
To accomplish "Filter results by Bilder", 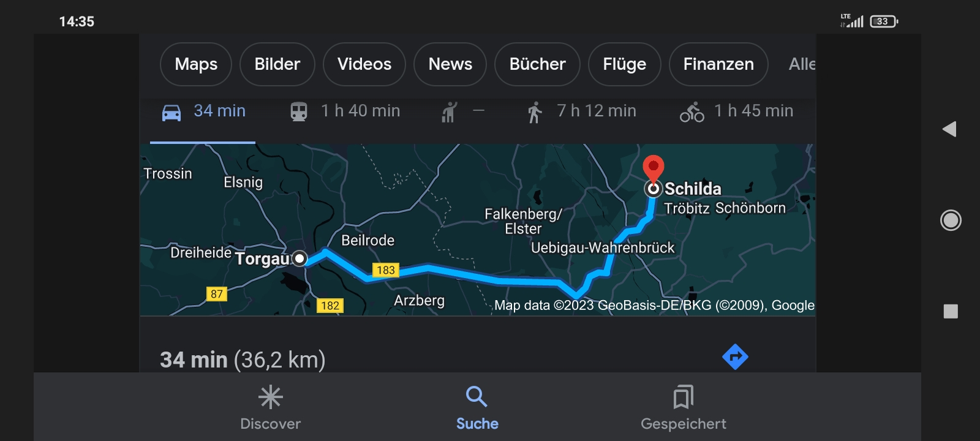I will pyautogui.click(x=277, y=64).
